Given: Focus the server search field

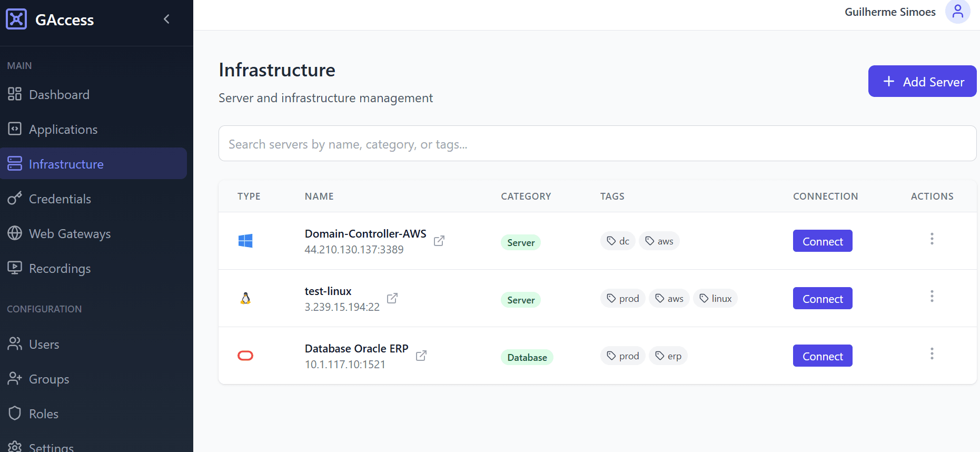Looking at the screenshot, I should coord(597,144).
